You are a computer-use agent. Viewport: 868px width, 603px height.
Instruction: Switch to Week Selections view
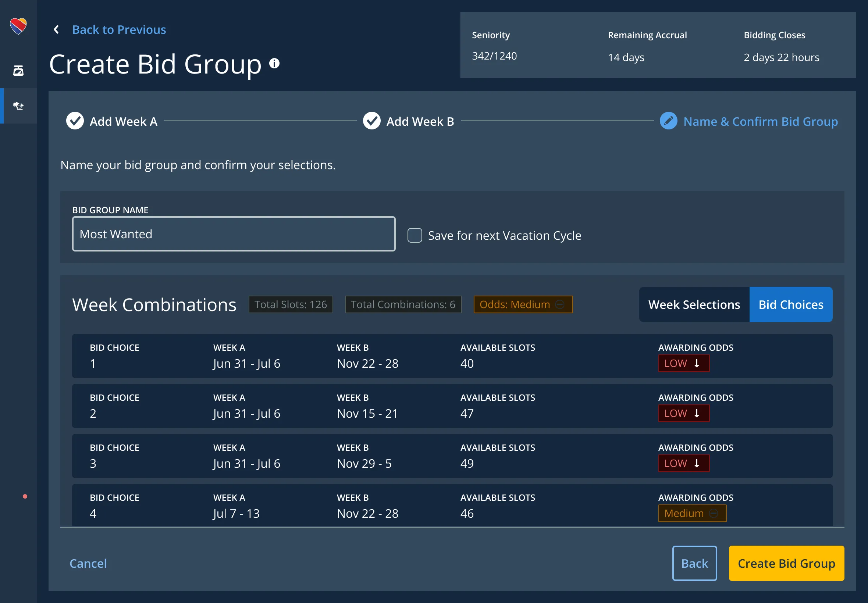click(694, 304)
